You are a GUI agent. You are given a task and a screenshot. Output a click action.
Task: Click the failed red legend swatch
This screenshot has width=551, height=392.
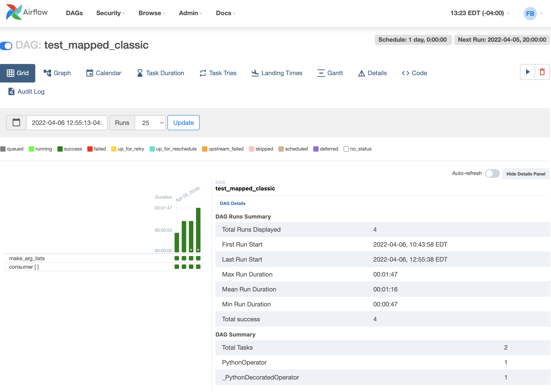coord(90,149)
